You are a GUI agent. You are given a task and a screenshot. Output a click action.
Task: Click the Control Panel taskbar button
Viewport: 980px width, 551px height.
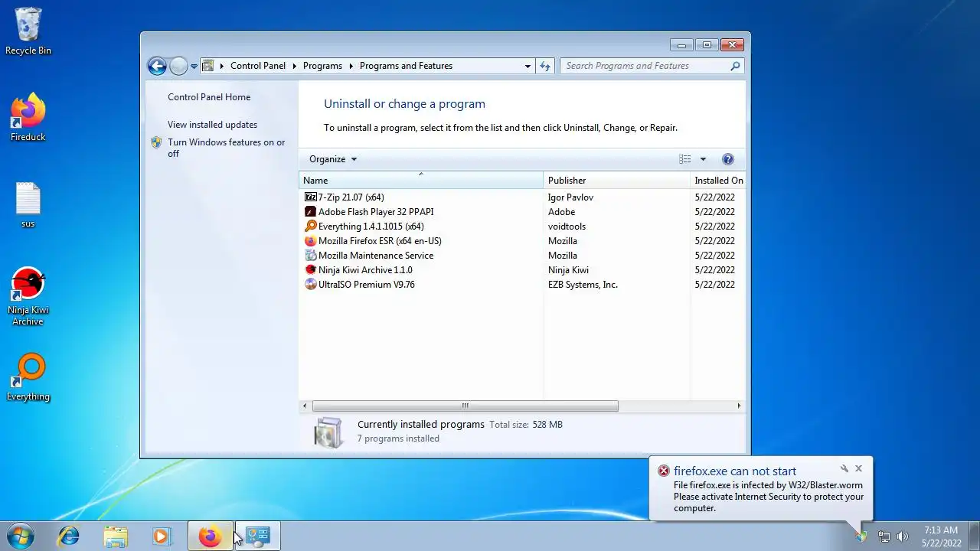tap(258, 536)
